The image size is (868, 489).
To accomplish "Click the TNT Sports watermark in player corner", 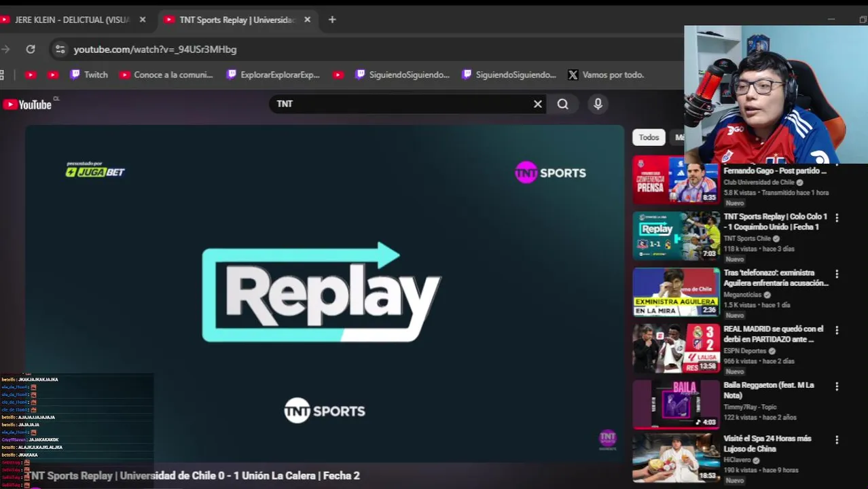I will click(x=607, y=439).
